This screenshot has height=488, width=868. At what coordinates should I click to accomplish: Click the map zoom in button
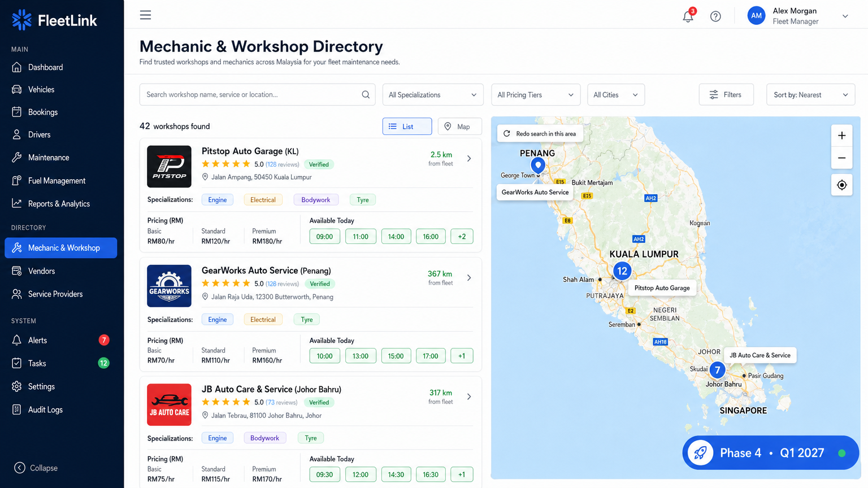tap(841, 136)
